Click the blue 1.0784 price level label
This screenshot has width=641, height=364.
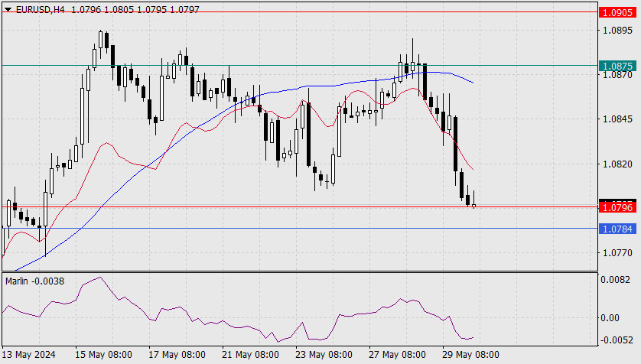(618, 229)
